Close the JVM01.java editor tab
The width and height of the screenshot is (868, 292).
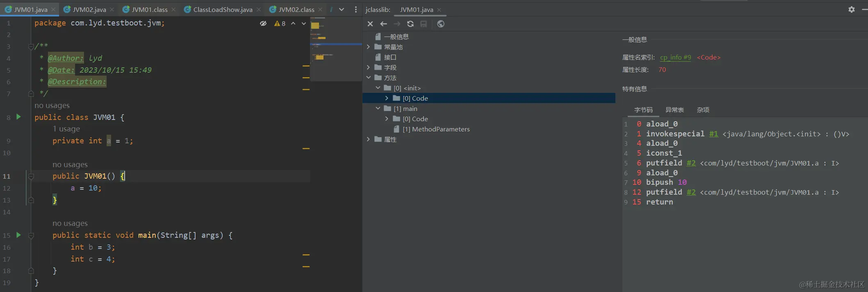53,9
